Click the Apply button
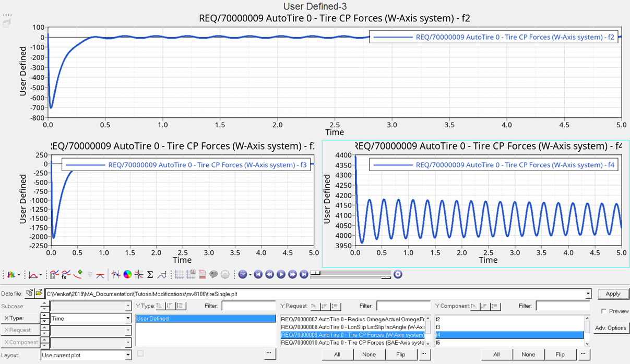630x364 pixels. (613, 294)
